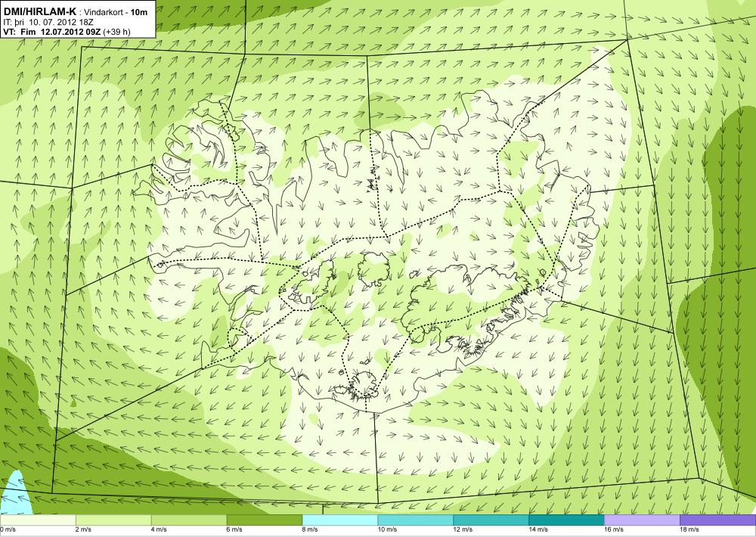Click the "4 m/s" legend label
This screenshot has height=537, width=756.
[159, 529]
